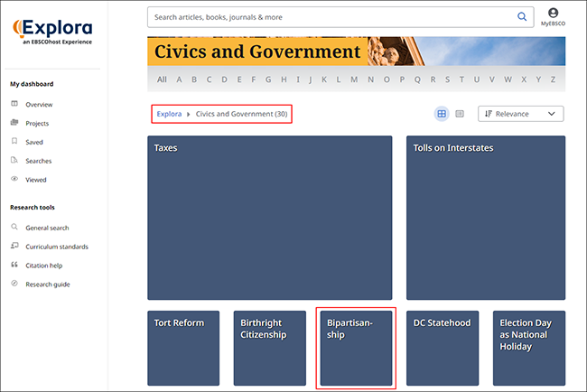This screenshot has height=392, width=587.
Task: Filter topics by letter J
Action: [x=311, y=79]
